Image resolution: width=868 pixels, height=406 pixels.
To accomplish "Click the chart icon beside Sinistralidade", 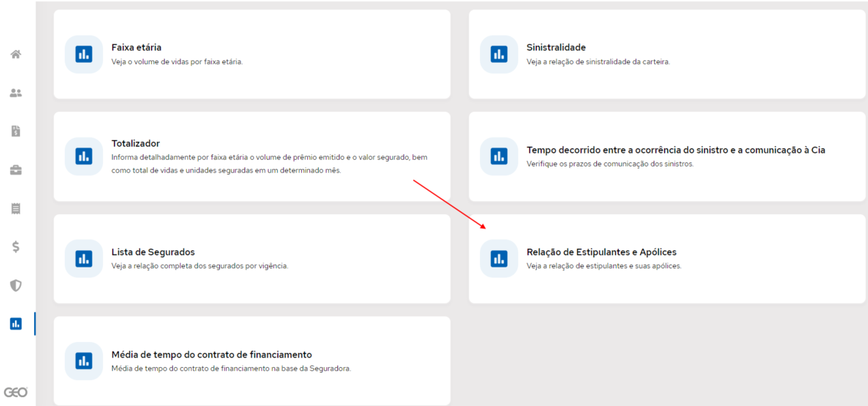I will click(x=499, y=54).
